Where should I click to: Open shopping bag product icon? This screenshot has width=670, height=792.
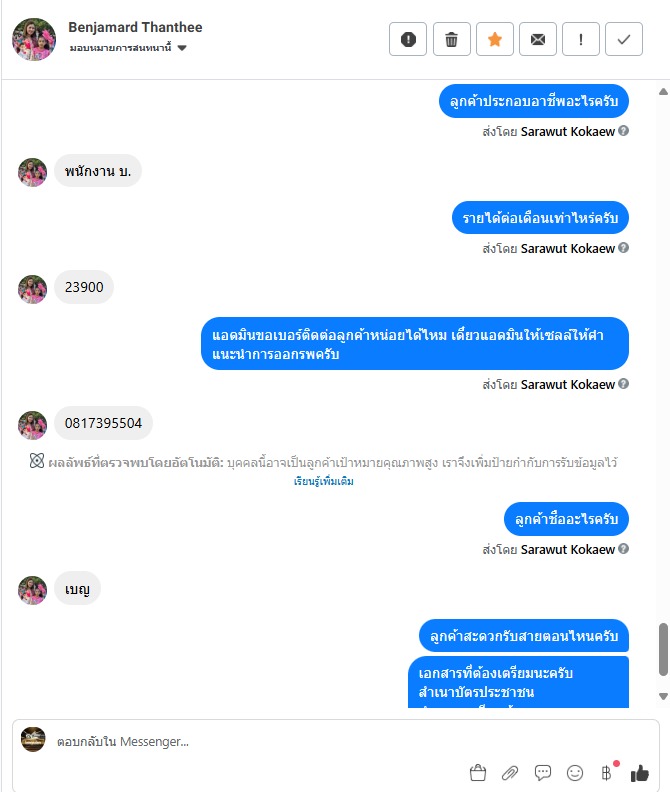click(x=477, y=772)
